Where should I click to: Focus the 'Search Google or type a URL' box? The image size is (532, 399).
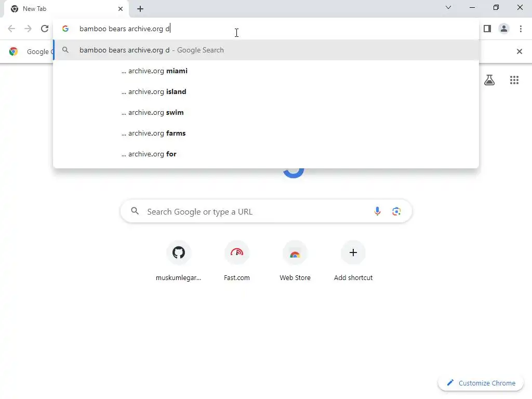tap(266, 211)
